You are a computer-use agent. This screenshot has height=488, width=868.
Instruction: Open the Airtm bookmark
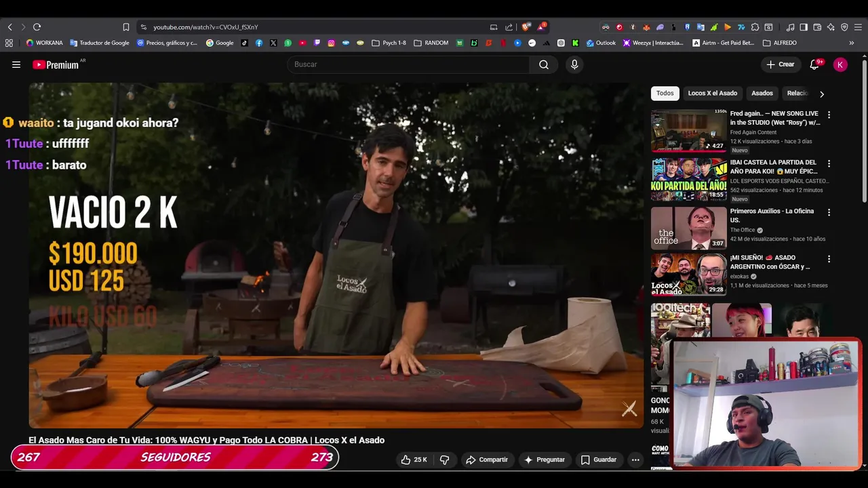tap(723, 43)
